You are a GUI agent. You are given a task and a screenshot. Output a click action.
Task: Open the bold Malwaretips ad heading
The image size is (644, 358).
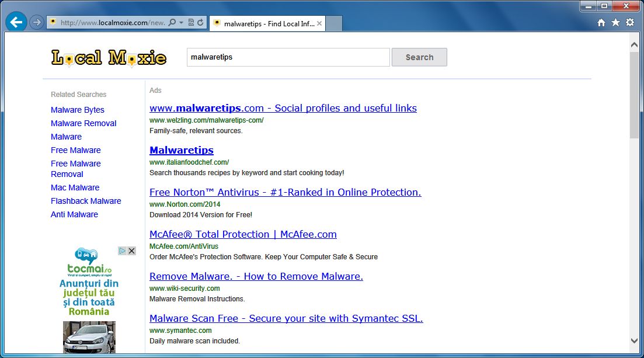click(182, 150)
